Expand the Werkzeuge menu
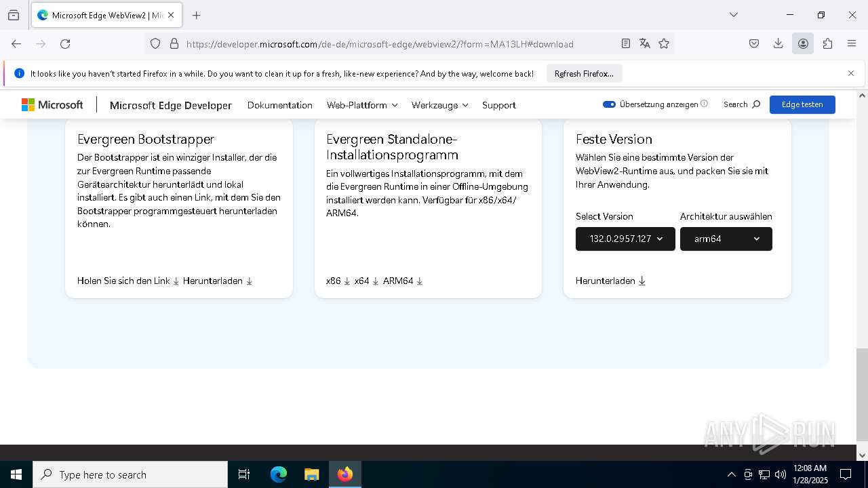This screenshot has width=868, height=488. pos(439,105)
